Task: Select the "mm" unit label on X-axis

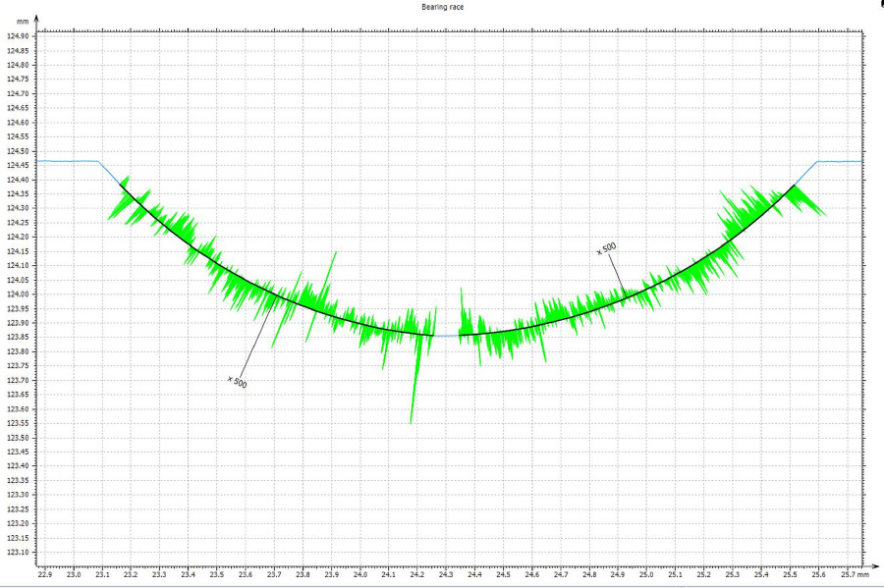Action: tap(861, 573)
